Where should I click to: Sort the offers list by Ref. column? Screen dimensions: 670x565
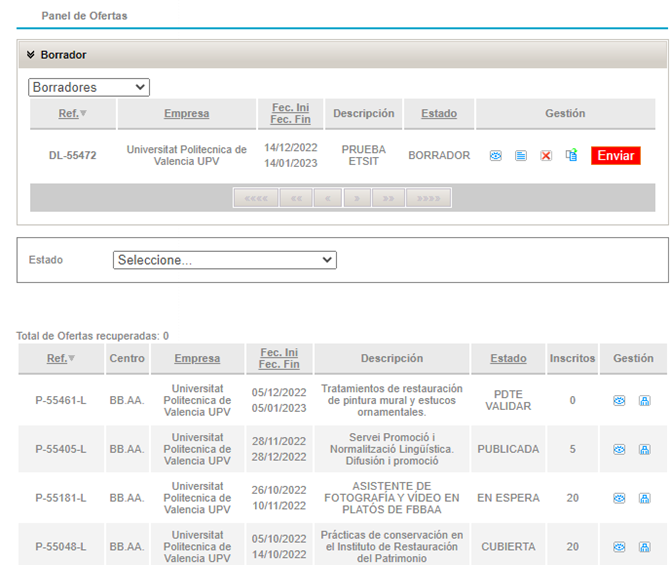[x=56, y=359]
